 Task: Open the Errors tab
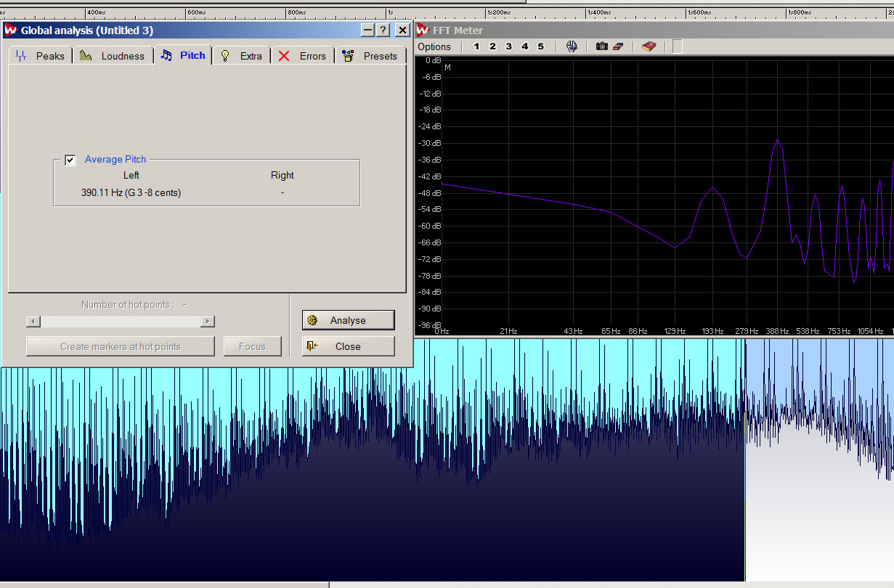pos(303,56)
